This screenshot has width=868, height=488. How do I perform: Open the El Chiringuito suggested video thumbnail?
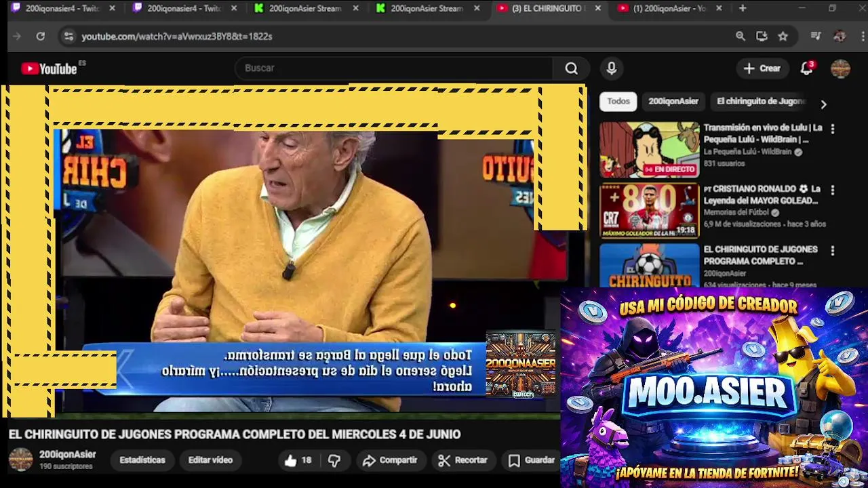649,265
